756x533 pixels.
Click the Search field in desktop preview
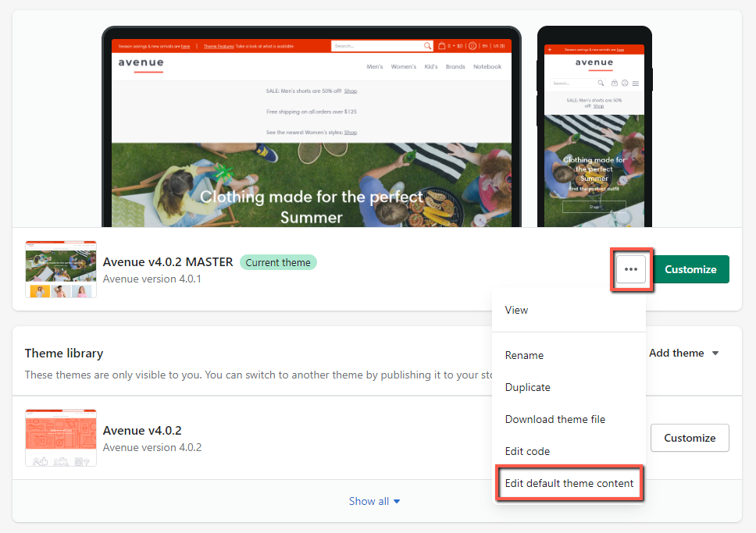pos(376,46)
